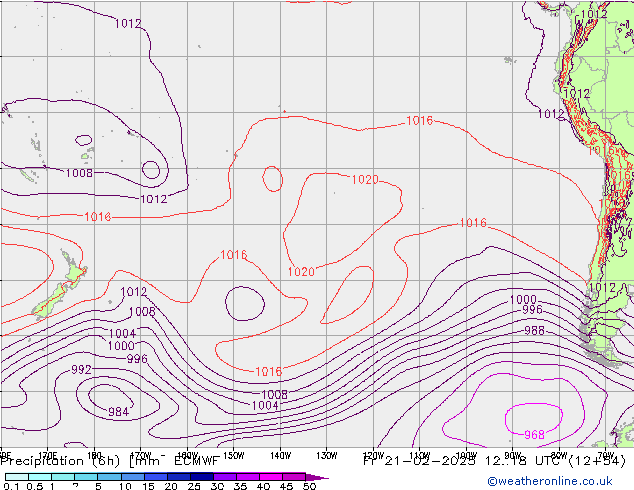Click the purple above-50 arrow at legend end
The image size is (634, 490).
[317, 477]
